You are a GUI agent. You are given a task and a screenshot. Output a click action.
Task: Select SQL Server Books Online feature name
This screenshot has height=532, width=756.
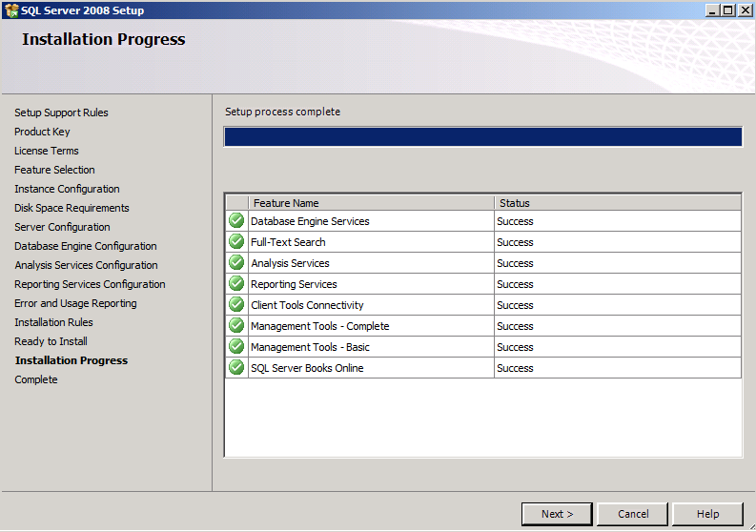tap(307, 368)
